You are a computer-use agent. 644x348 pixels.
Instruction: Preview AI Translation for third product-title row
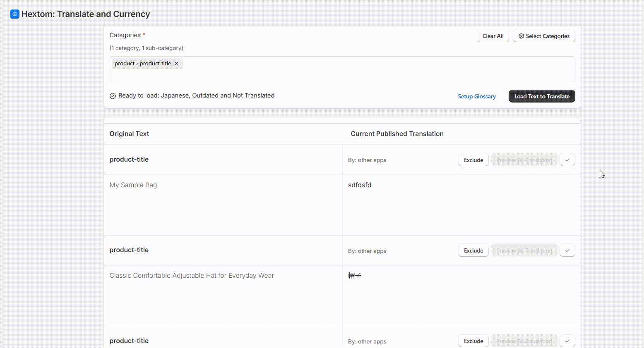pyautogui.click(x=524, y=341)
